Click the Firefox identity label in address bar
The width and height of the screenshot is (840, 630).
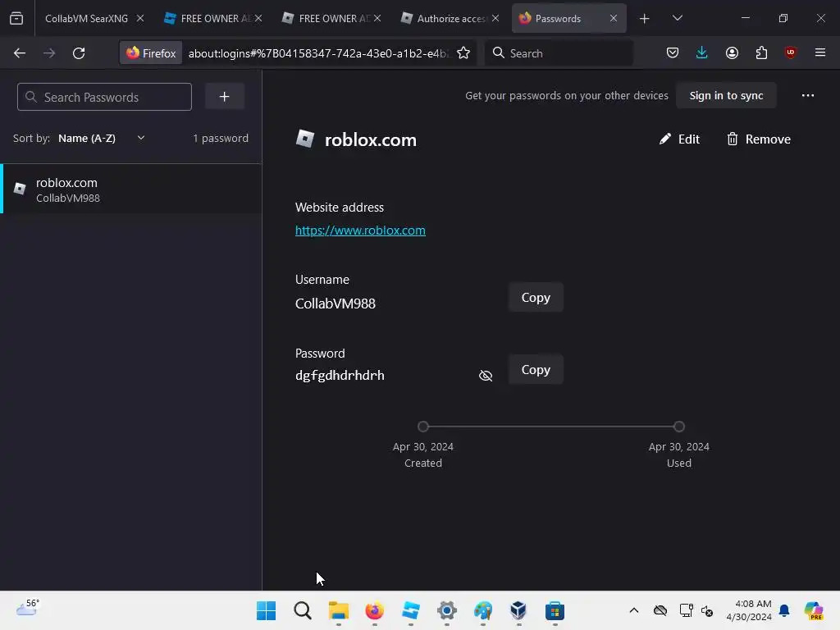[151, 53]
